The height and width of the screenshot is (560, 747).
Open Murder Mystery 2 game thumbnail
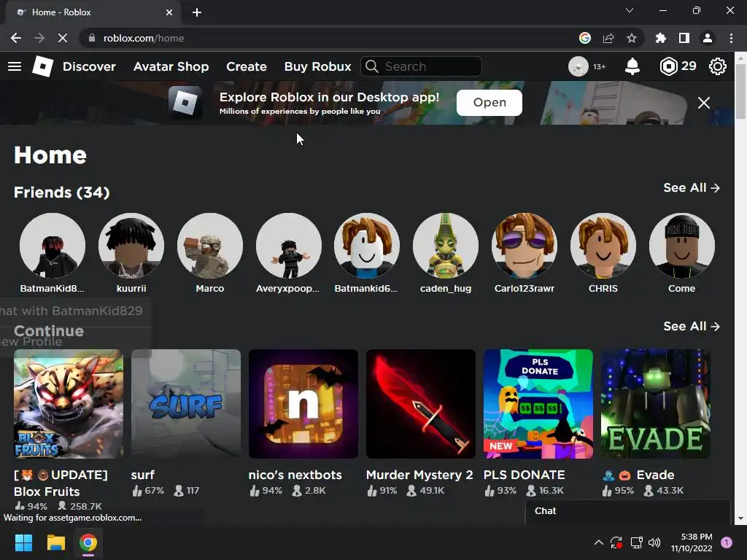pyautogui.click(x=421, y=404)
